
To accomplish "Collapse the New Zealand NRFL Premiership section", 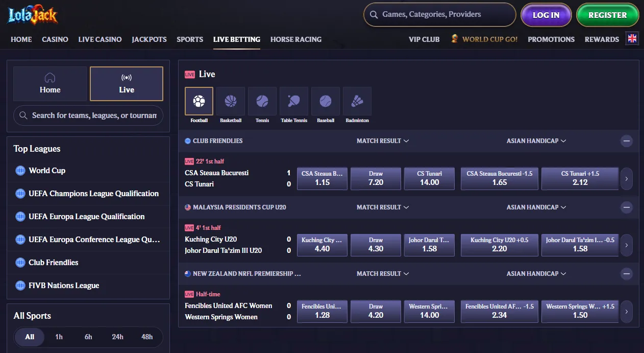I will point(627,274).
